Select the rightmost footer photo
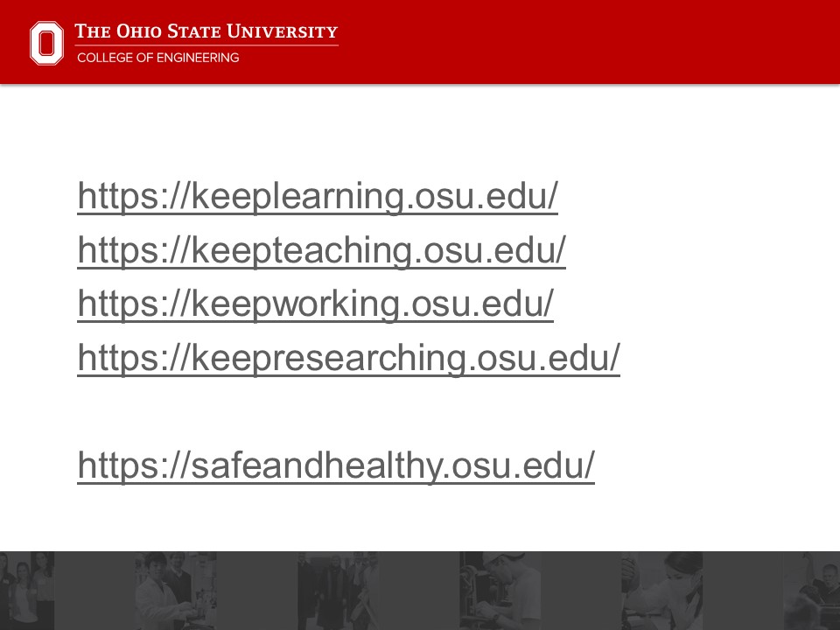The width and height of the screenshot is (840, 630). pos(814,591)
